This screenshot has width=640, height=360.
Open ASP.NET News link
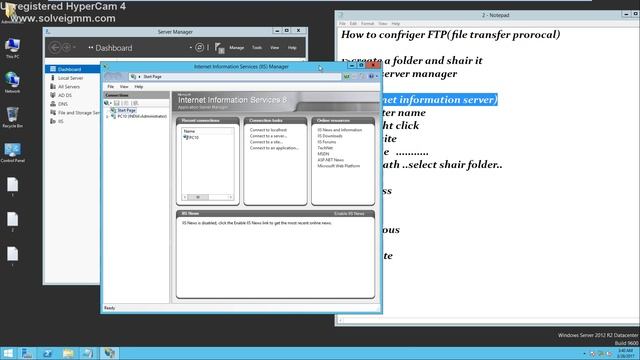pyautogui.click(x=331, y=160)
